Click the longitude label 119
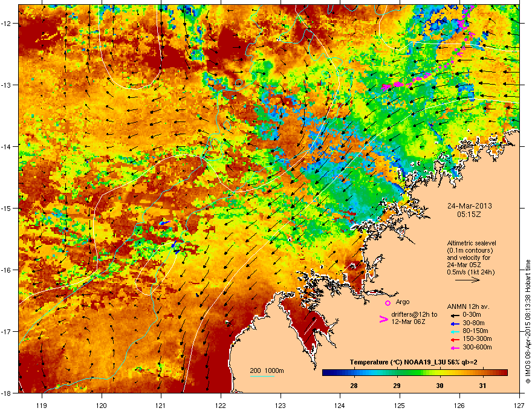This screenshot has width=532, height=411. pyautogui.click(x=42, y=405)
